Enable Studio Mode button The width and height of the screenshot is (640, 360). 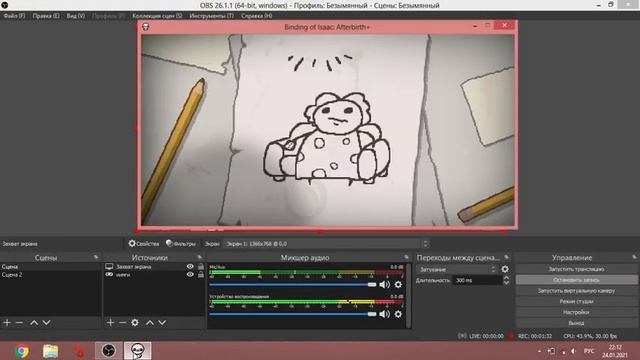click(x=576, y=301)
